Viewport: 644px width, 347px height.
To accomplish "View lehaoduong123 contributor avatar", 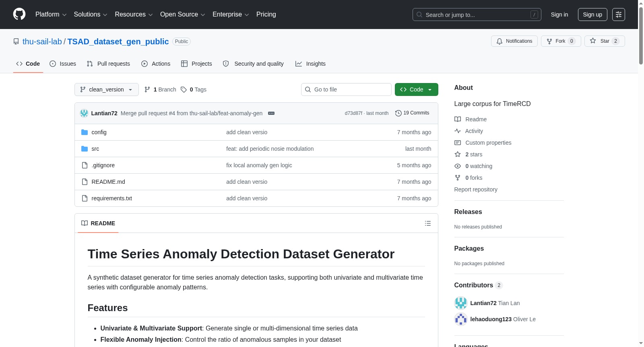I will [x=461, y=319].
